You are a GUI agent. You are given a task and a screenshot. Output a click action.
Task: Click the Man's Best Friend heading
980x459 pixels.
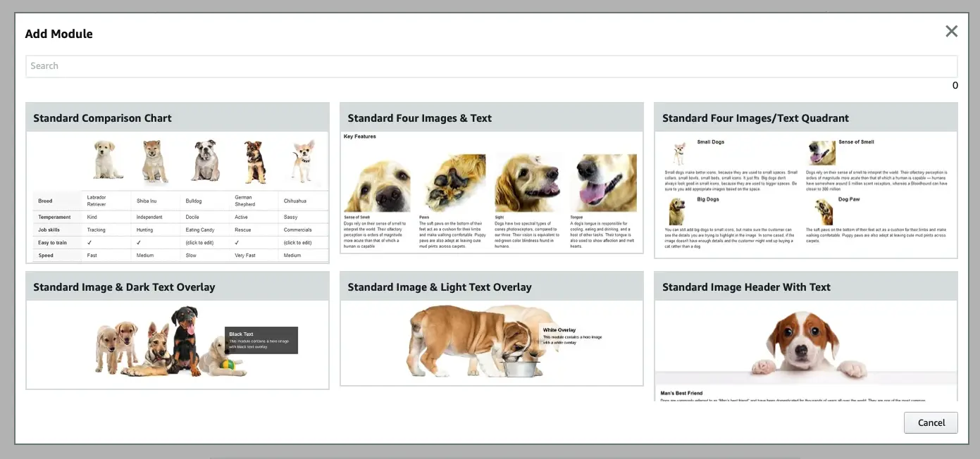[x=681, y=393]
